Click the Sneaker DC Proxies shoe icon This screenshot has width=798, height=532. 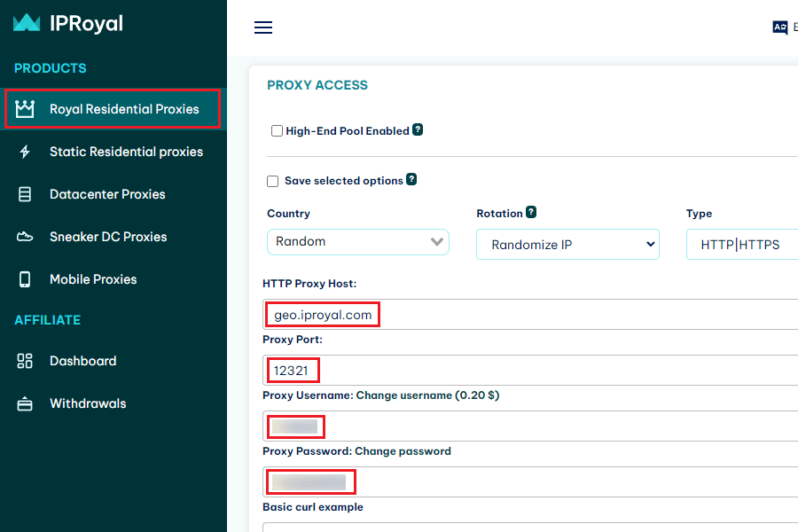25,237
